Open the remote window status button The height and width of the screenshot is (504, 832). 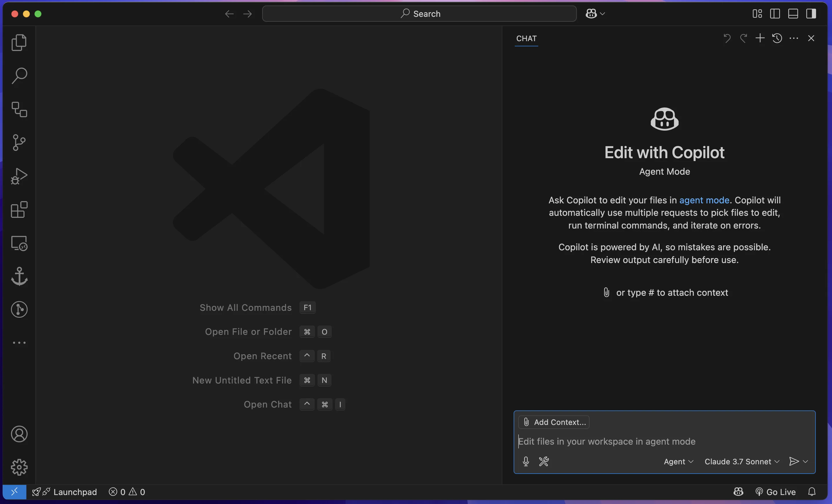pyautogui.click(x=14, y=492)
